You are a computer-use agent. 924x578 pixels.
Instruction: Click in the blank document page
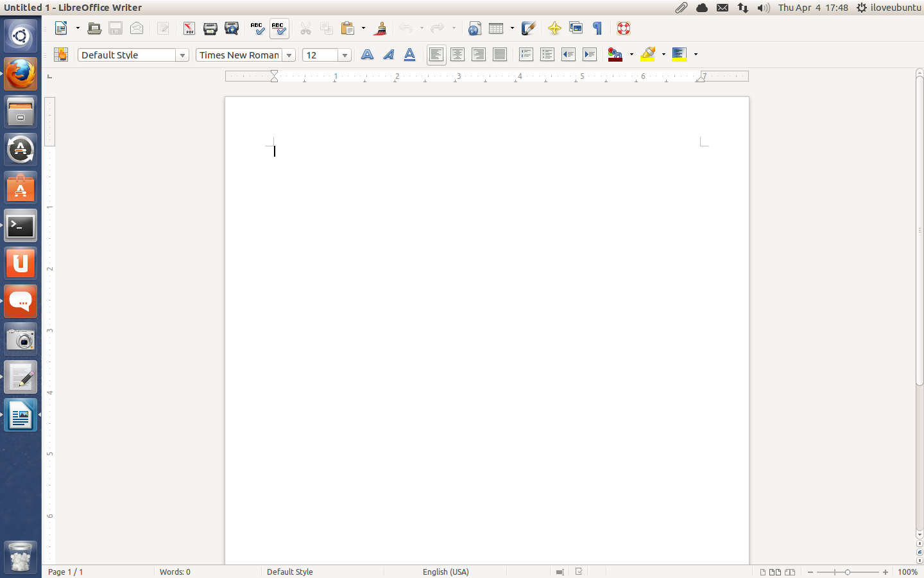[487, 331]
